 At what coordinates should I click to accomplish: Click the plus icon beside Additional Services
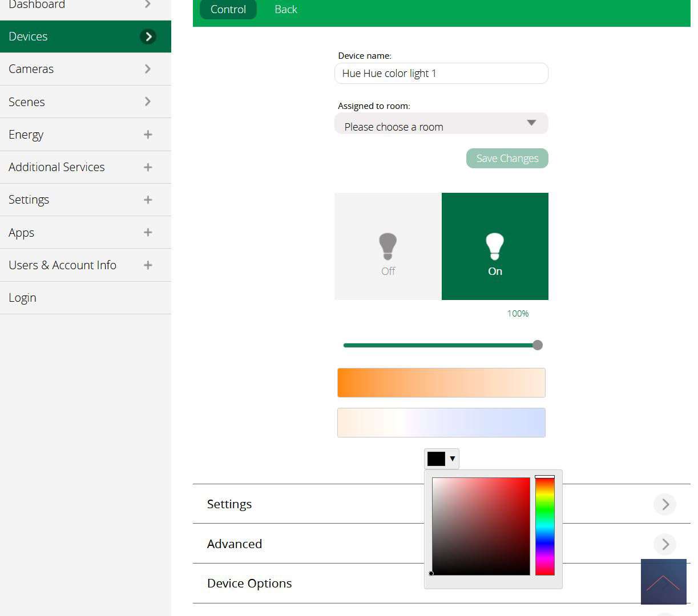click(148, 167)
